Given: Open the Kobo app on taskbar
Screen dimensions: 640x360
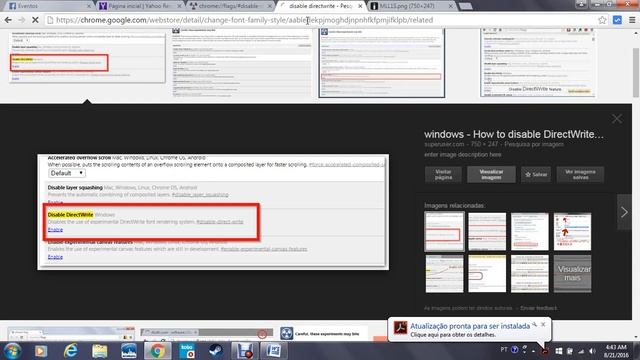Looking at the screenshot, I should click(x=187, y=351).
